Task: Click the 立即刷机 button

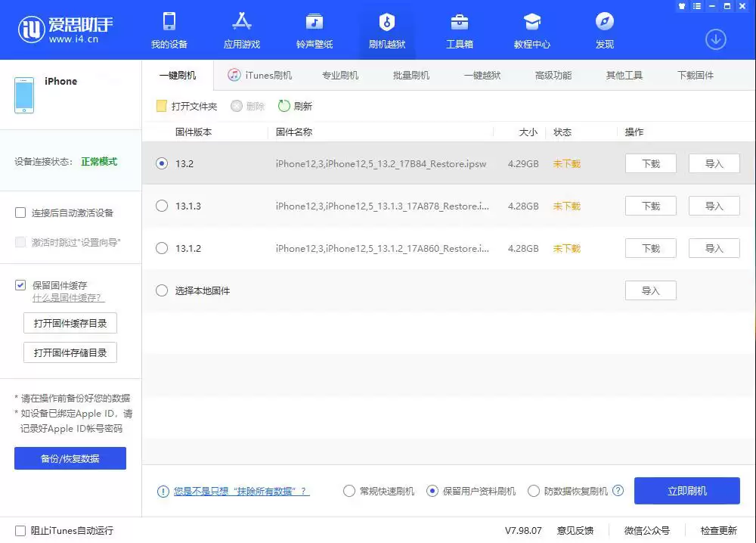Action: pos(687,491)
